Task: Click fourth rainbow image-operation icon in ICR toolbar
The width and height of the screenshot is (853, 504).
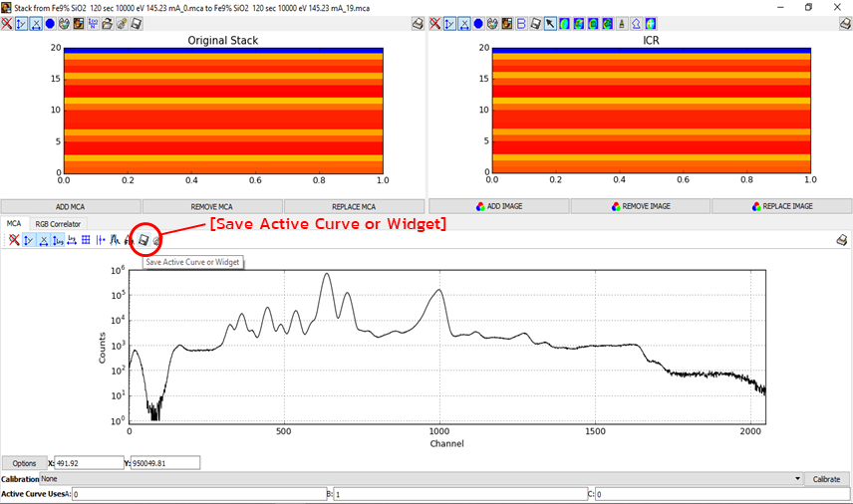Action: pyautogui.click(x=607, y=24)
